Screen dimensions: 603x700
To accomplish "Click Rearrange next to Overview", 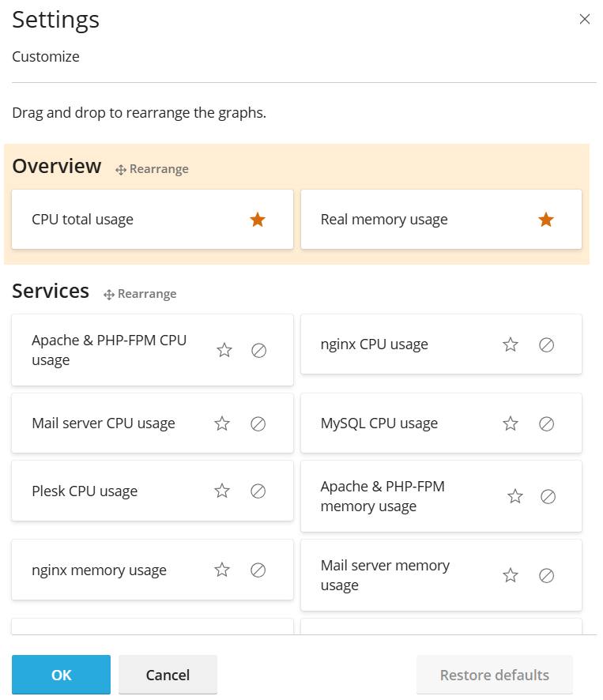I will pyautogui.click(x=152, y=169).
